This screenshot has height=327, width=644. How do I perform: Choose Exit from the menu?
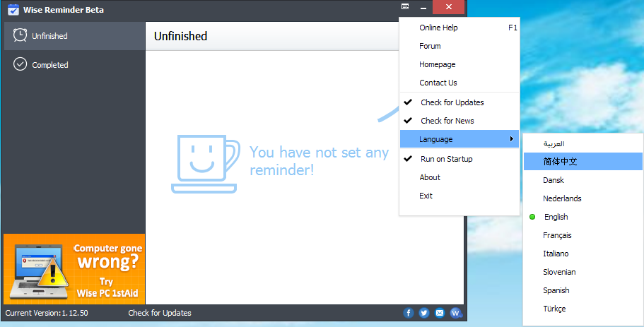(459, 196)
